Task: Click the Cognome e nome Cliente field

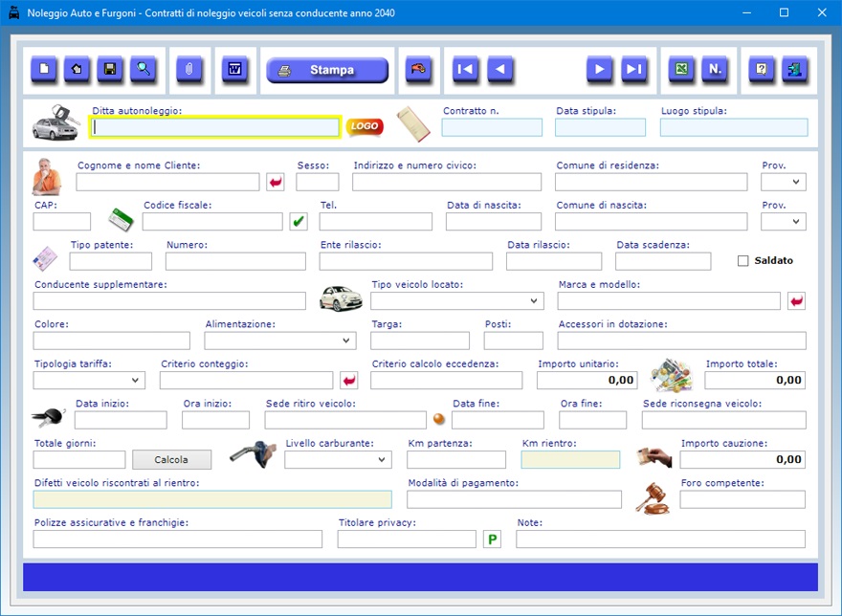Action: click(167, 182)
